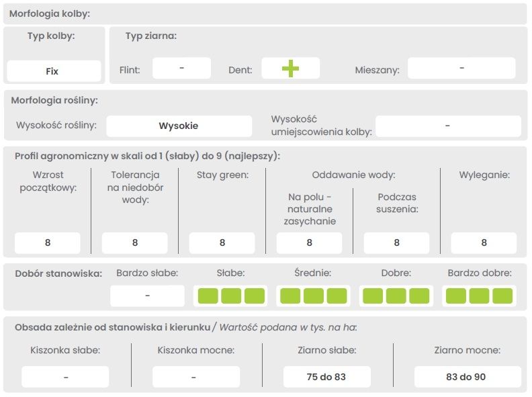532x397 pixels.
Task: Click the green squares under Słabe
Action: click(x=231, y=296)
